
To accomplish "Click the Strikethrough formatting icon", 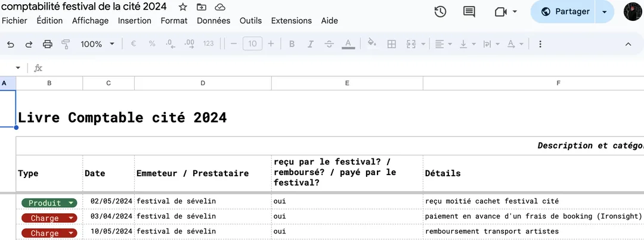I will 329,44.
